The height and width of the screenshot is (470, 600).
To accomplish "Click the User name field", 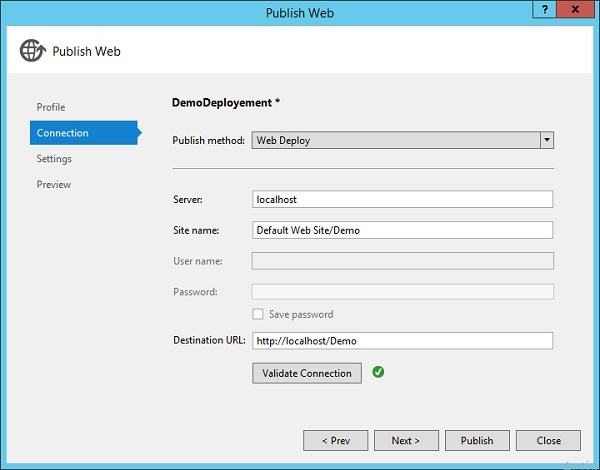I will [x=402, y=261].
